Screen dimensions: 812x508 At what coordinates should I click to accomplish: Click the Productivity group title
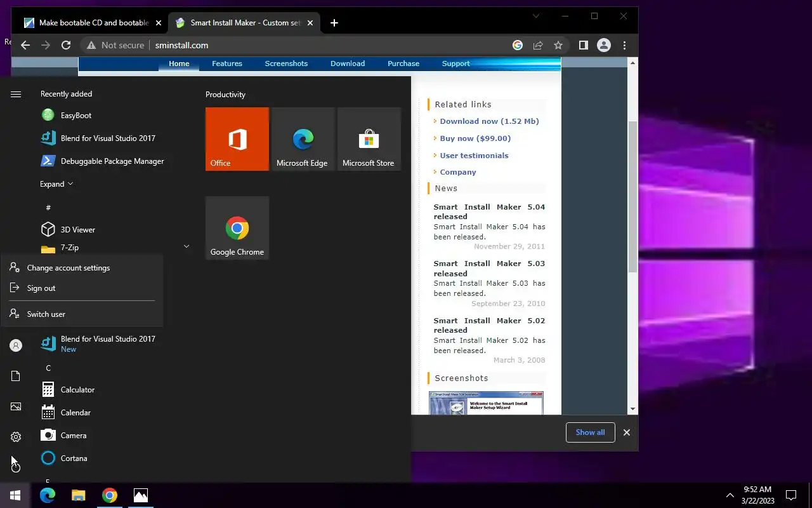click(225, 95)
